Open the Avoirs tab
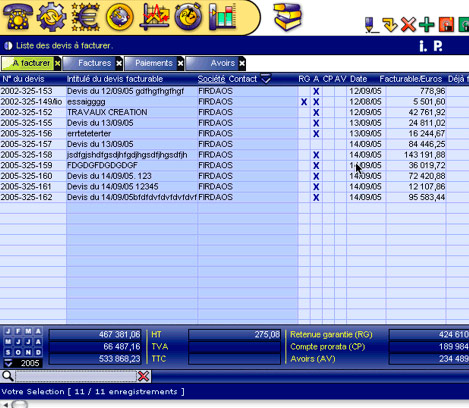The image size is (469, 408). 212,63
